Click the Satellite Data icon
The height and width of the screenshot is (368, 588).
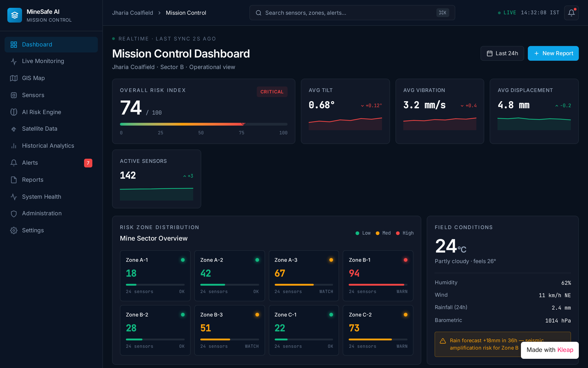(x=14, y=129)
